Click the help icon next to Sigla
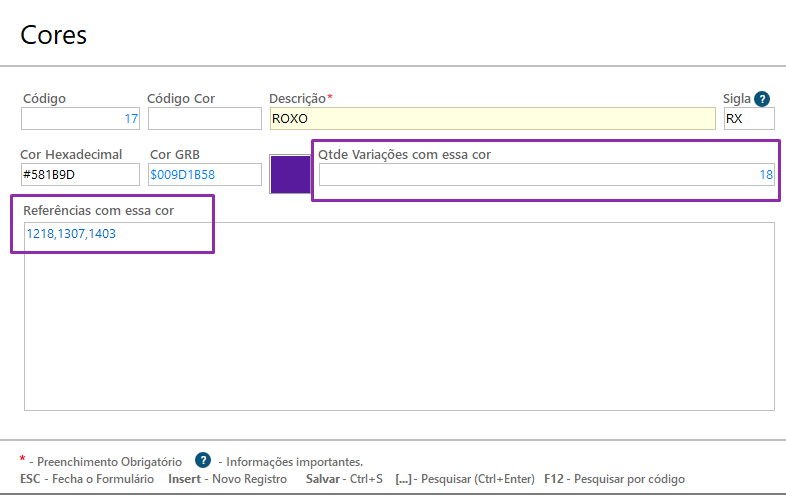 click(x=762, y=98)
